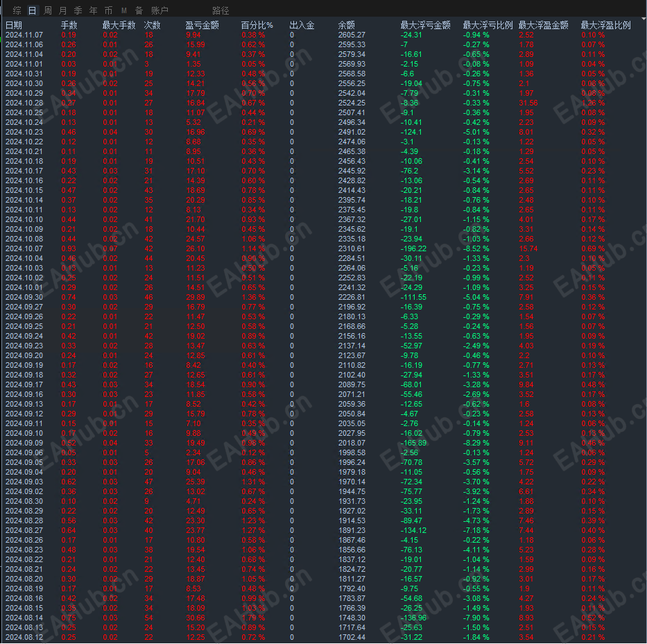Click the 出入金 column header
647x644 pixels.
[302, 25]
